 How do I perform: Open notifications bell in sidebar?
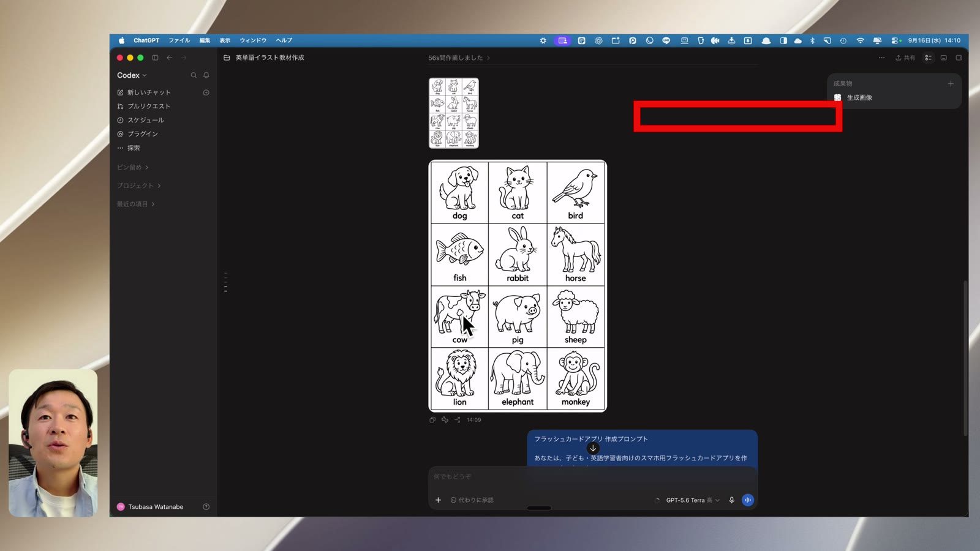pos(206,75)
